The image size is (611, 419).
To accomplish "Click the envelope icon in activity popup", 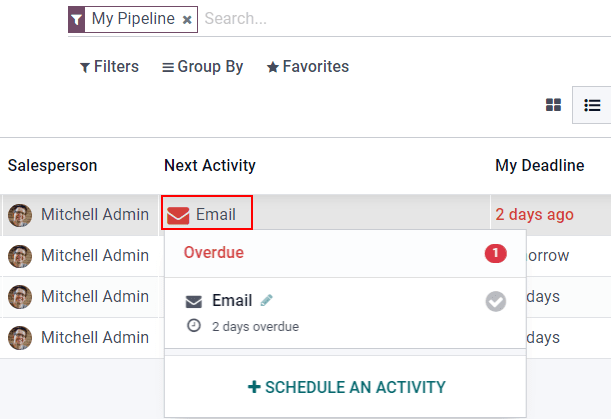I will 195,301.
